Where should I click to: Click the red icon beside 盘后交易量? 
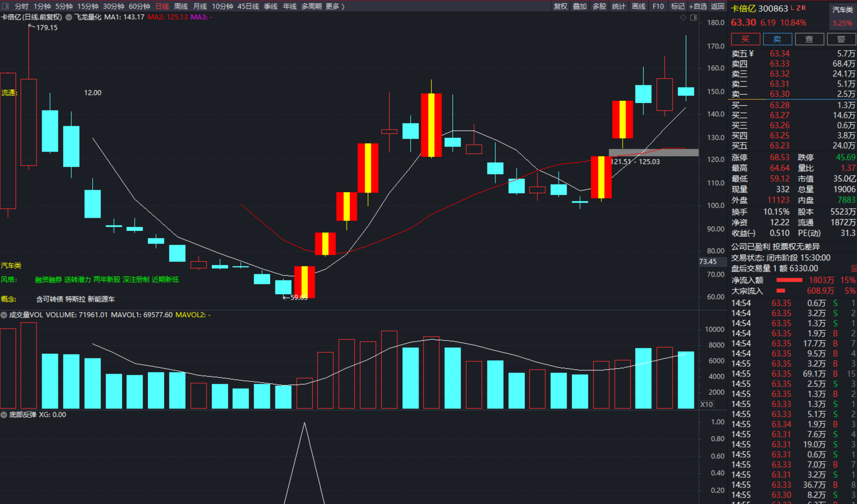click(854, 268)
